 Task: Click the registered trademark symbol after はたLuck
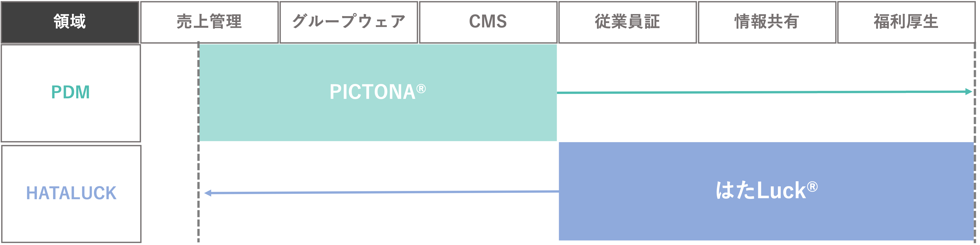812,187
